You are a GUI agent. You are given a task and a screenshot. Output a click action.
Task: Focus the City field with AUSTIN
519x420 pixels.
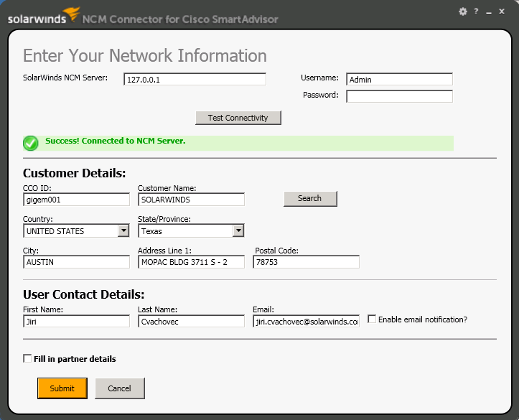77,262
